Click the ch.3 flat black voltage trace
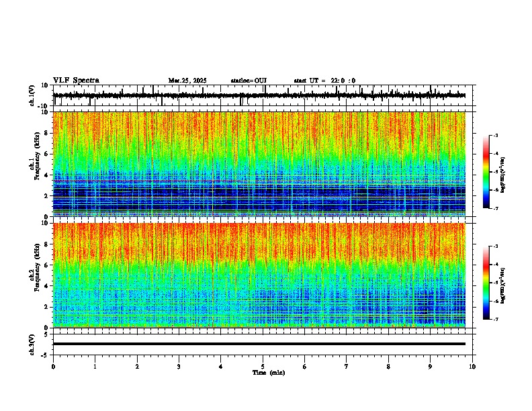The width and height of the screenshot is (532, 411). tap(259, 344)
